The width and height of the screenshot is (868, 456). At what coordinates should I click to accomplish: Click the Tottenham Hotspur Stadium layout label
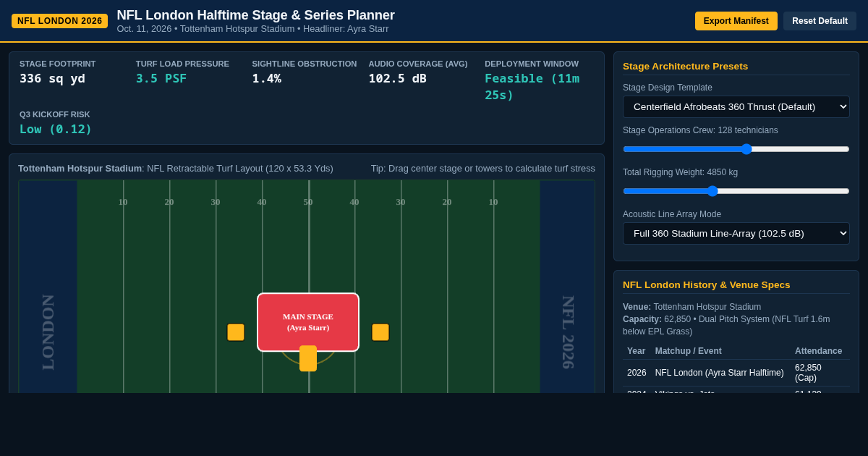tap(176, 168)
